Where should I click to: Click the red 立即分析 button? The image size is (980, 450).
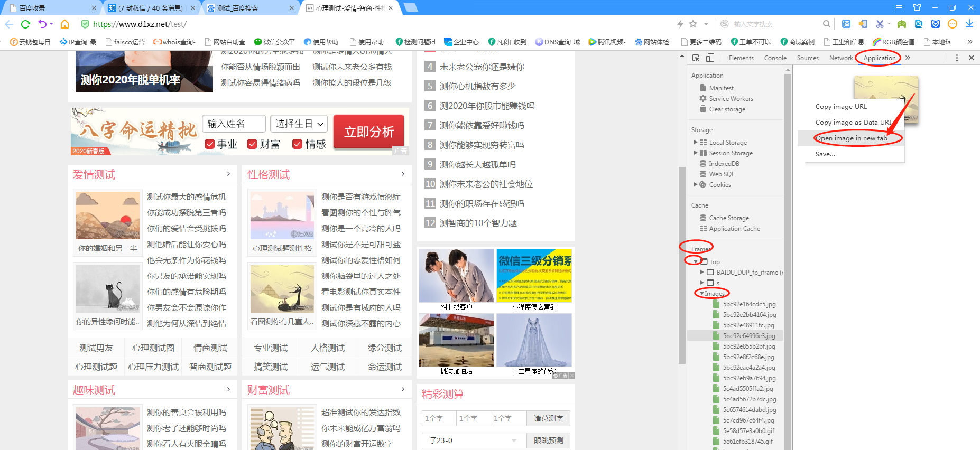[x=368, y=132]
